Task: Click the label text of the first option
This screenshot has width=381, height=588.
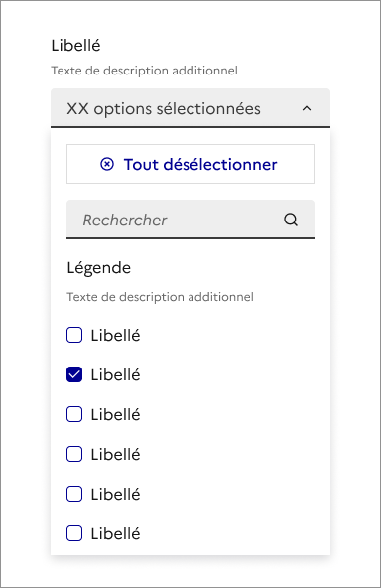Action: click(x=115, y=335)
